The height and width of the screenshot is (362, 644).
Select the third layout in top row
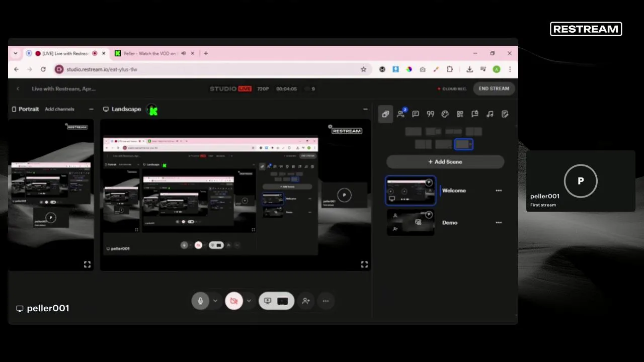pyautogui.click(x=453, y=132)
